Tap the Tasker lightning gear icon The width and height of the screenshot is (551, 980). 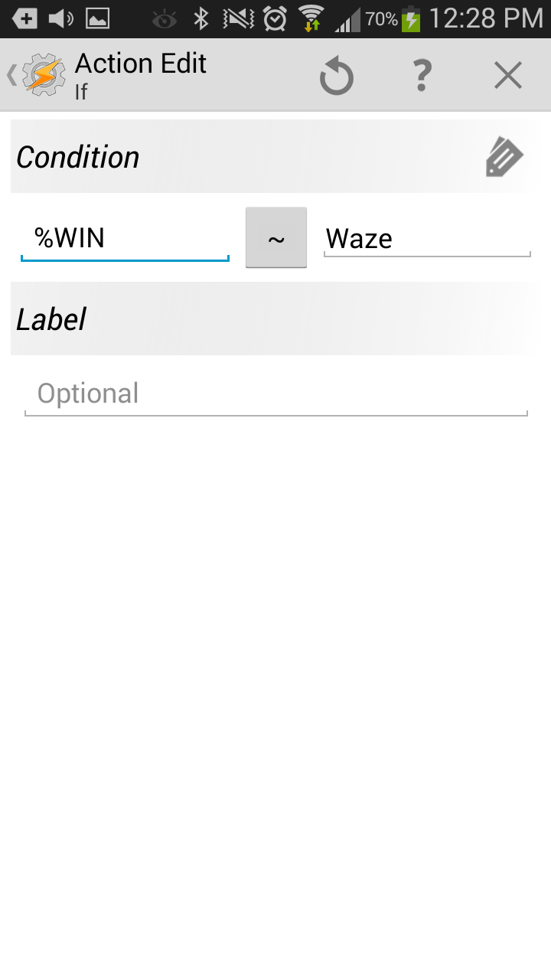pos(44,75)
